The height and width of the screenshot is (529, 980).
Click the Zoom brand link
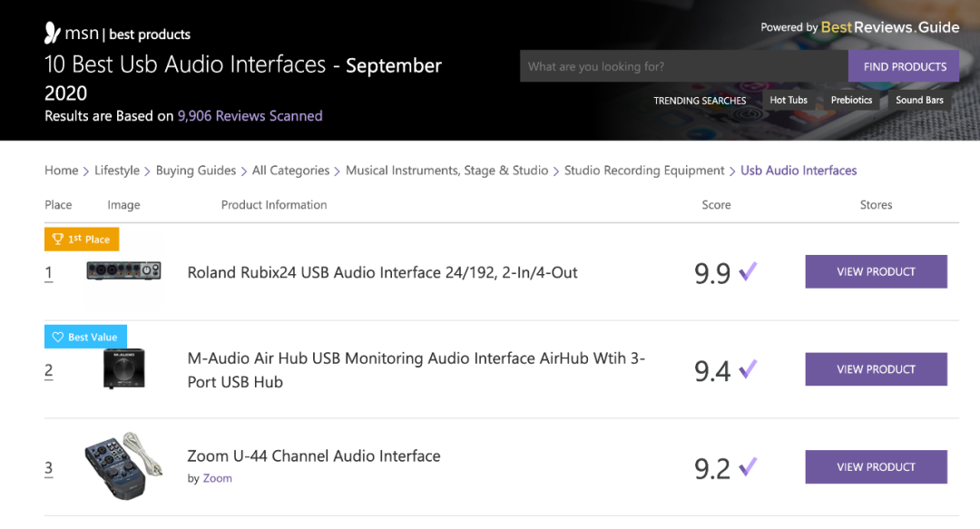click(x=218, y=477)
